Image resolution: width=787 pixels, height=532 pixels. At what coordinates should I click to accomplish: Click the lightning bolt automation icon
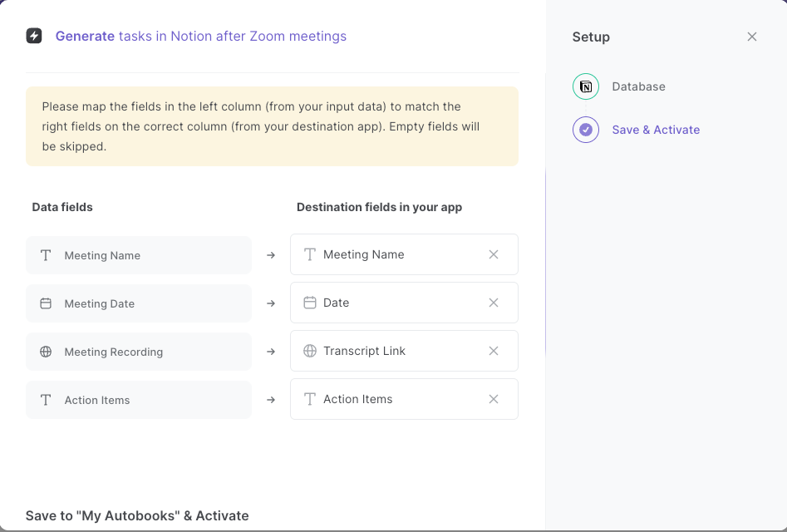[34, 36]
